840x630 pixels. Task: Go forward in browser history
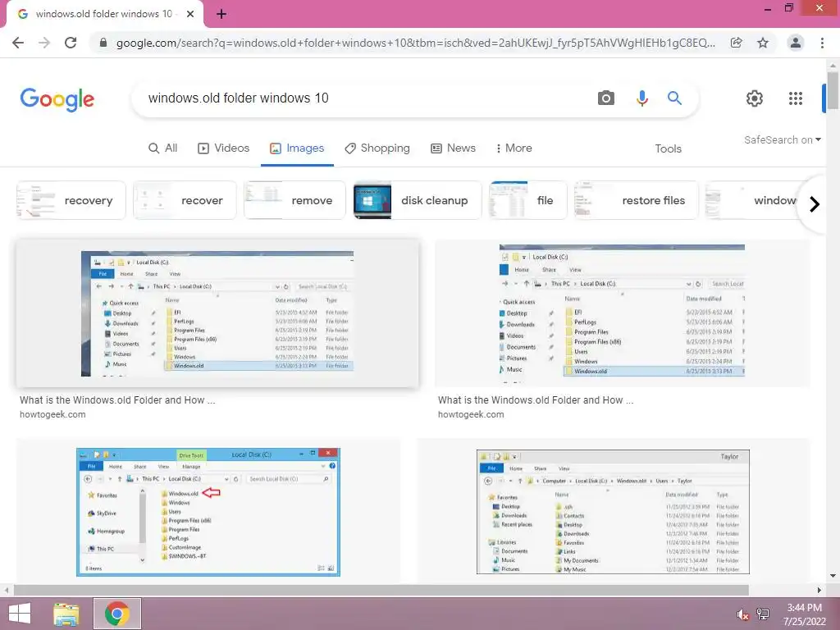point(44,43)
